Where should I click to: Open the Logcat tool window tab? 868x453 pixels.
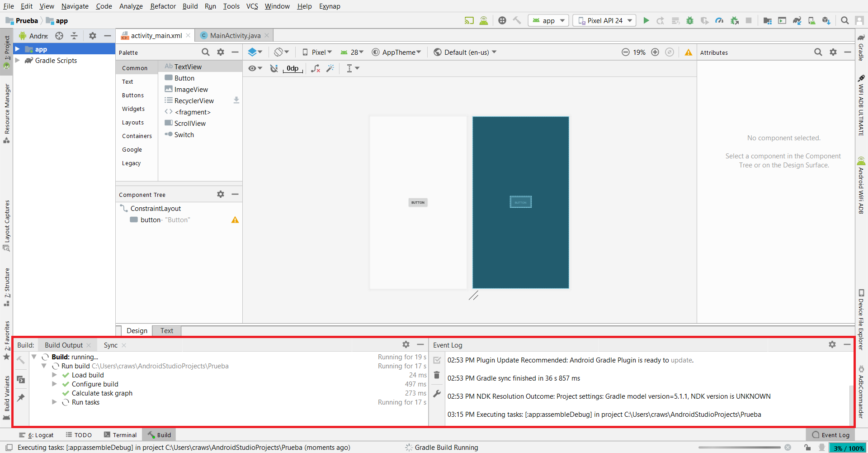(x=36, y=435)
